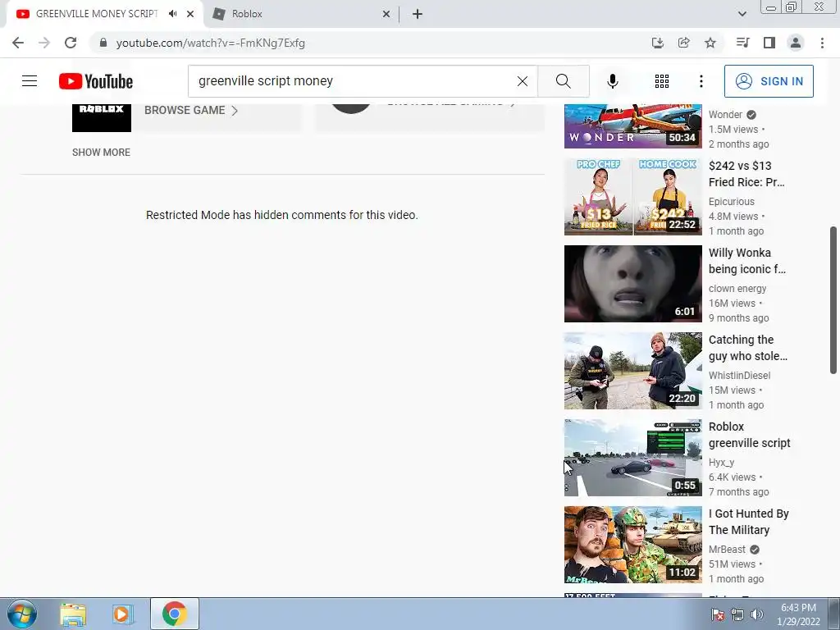Click the Hyx_y channel name
Image resolution: width=840 pixels, height=630 pixels.
click(721, 463)
